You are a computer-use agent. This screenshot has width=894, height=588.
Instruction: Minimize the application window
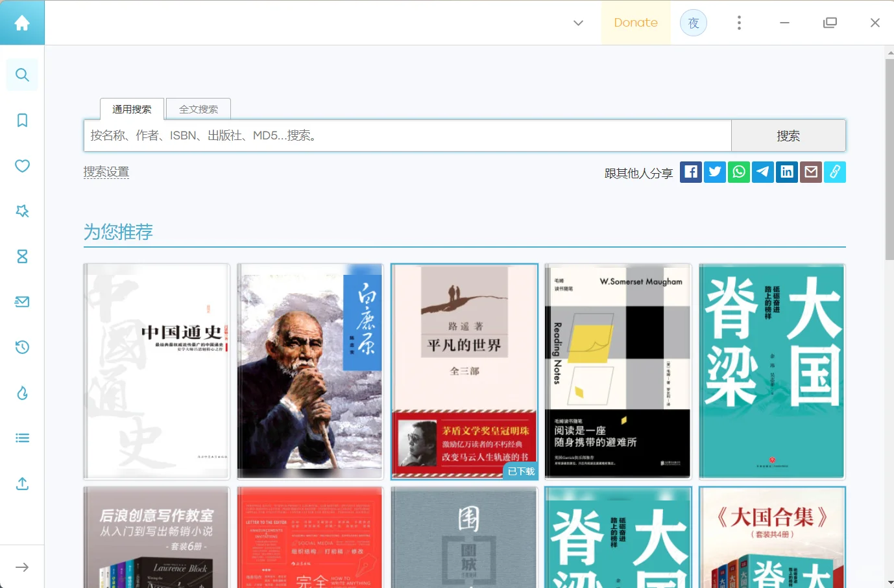[x=784, y=23]
